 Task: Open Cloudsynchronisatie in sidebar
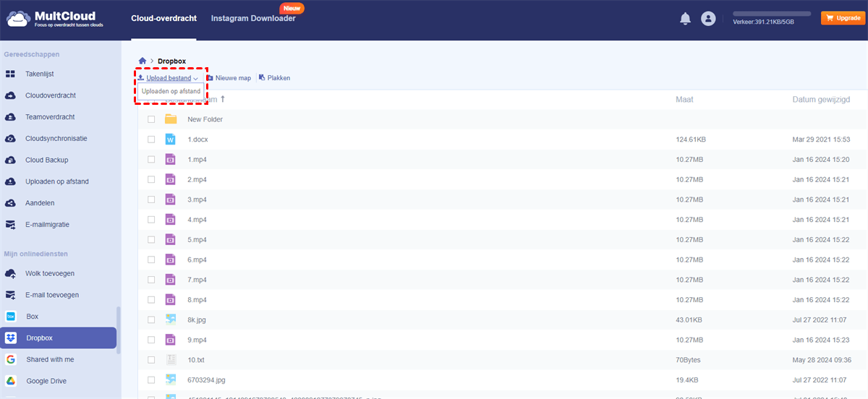(x=58, y=139)
